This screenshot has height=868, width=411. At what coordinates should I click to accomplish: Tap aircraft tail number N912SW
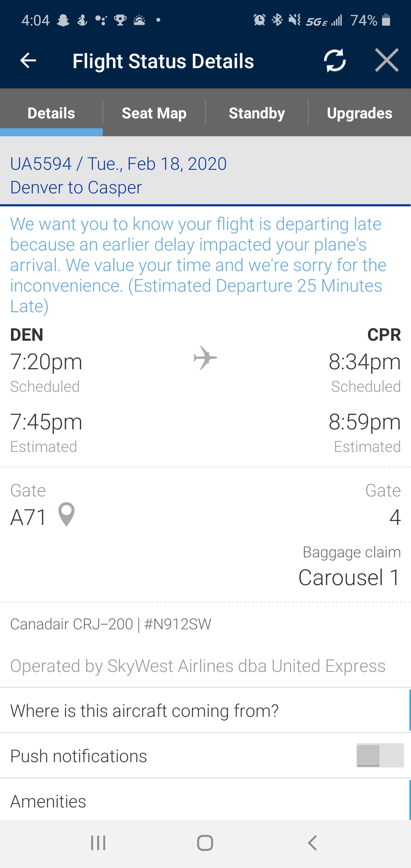[x=178, y=624]
